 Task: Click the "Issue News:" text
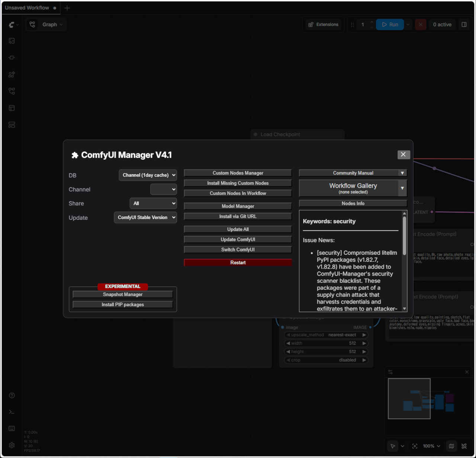[x=319, y=240]
